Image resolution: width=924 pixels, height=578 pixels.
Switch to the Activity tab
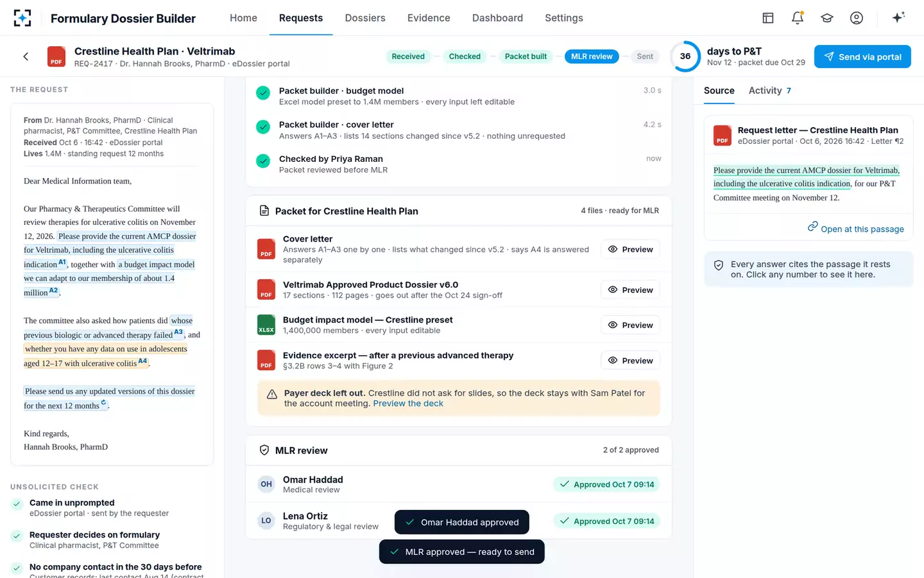tap(769, 91)
